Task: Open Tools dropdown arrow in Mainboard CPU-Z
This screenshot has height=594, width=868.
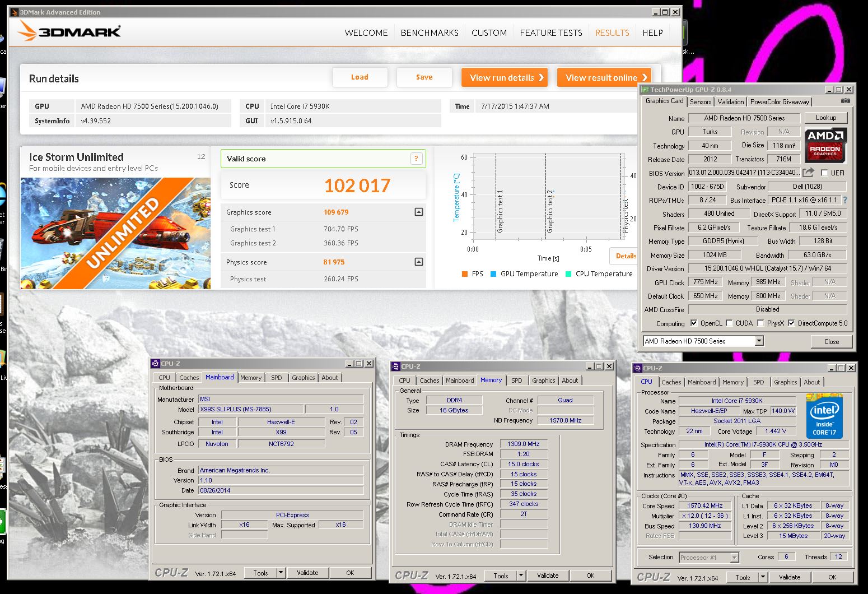Action: click(281, 573)
